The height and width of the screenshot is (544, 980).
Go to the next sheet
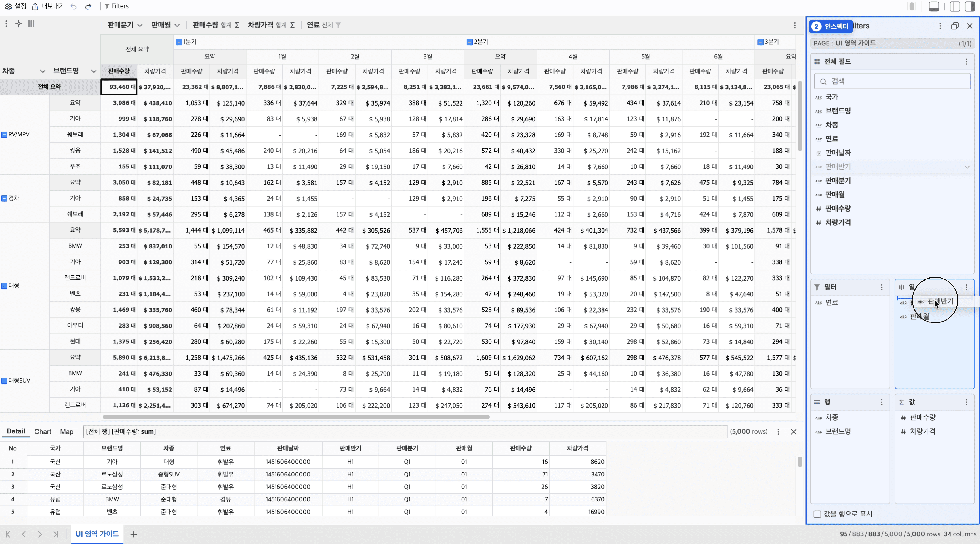pyautogui.click(x=40, y=534)
